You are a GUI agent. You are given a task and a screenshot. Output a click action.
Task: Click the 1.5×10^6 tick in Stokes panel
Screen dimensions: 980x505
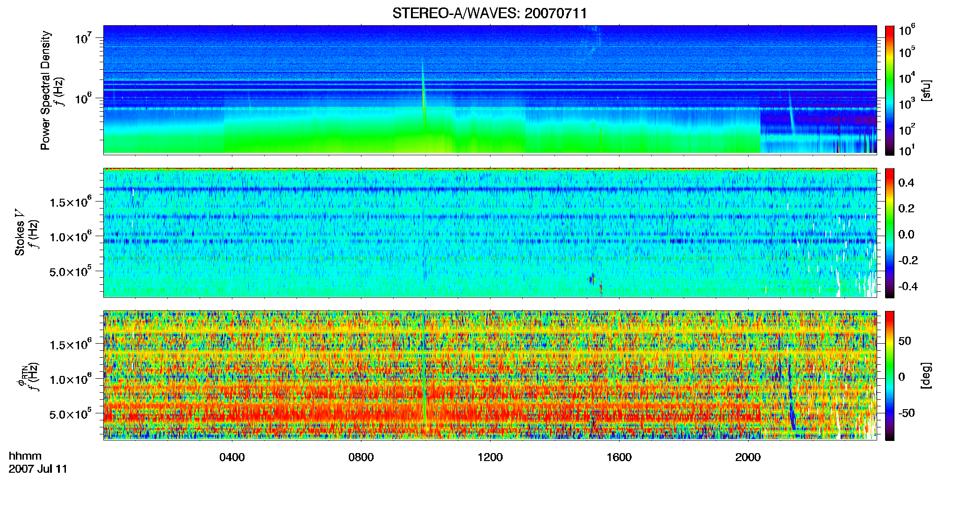71,202
